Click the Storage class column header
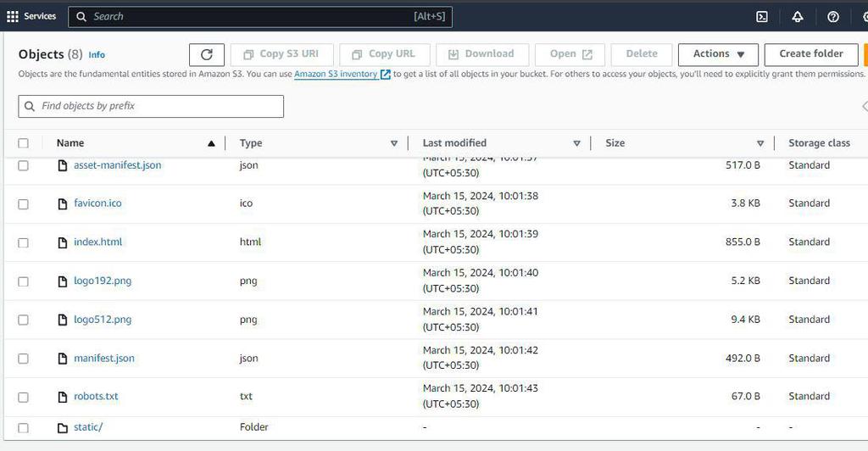 coord(820,142)
